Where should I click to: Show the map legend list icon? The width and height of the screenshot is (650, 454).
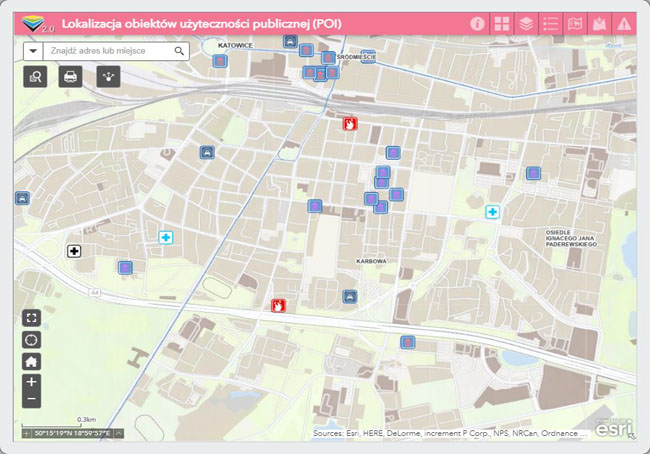pos(550,23)
